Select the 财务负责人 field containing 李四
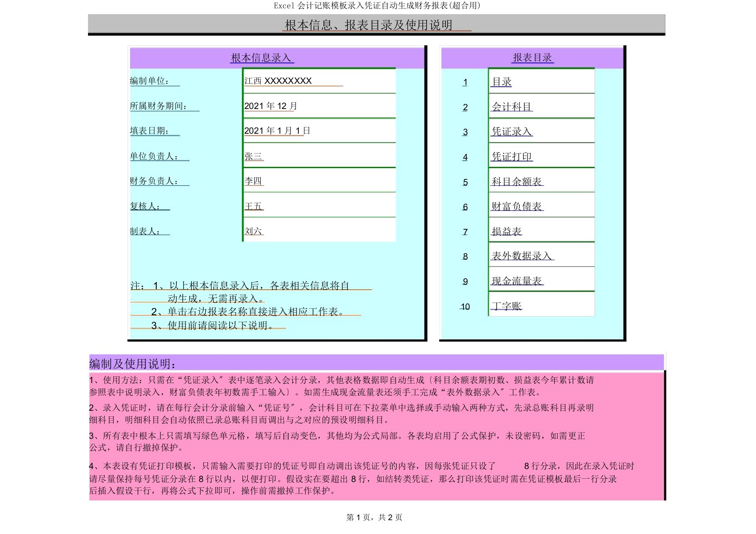 coord(319,180)
